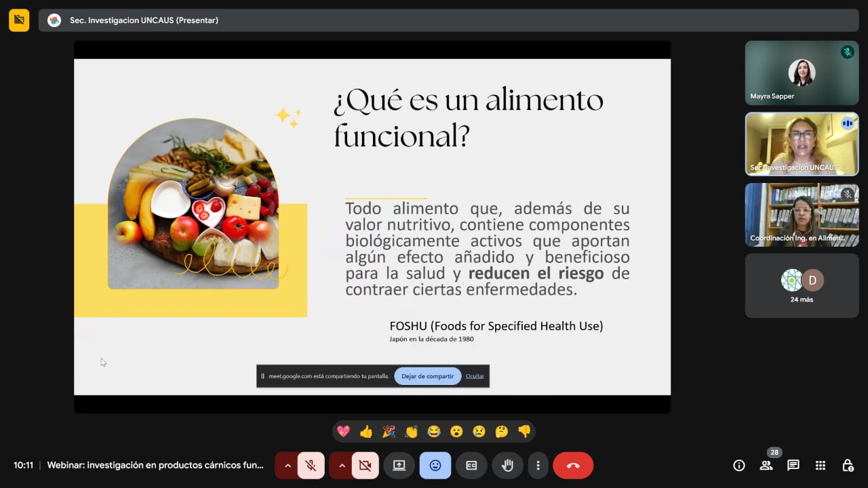Toggle the emoji reactions button
The width and height of the screenshot is (868, 488).
point(435,466)
